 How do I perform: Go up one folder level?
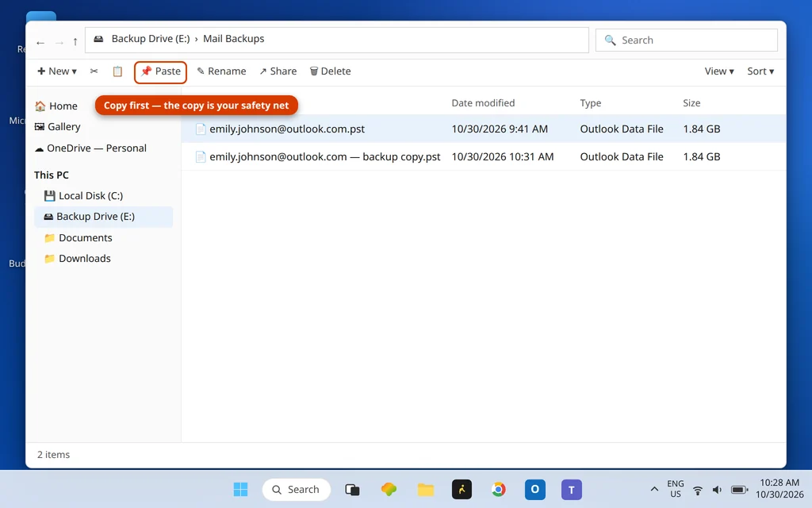[x=75, y=42]
